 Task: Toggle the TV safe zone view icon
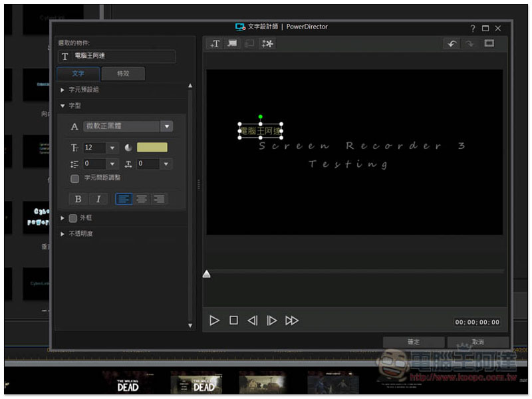489,43
